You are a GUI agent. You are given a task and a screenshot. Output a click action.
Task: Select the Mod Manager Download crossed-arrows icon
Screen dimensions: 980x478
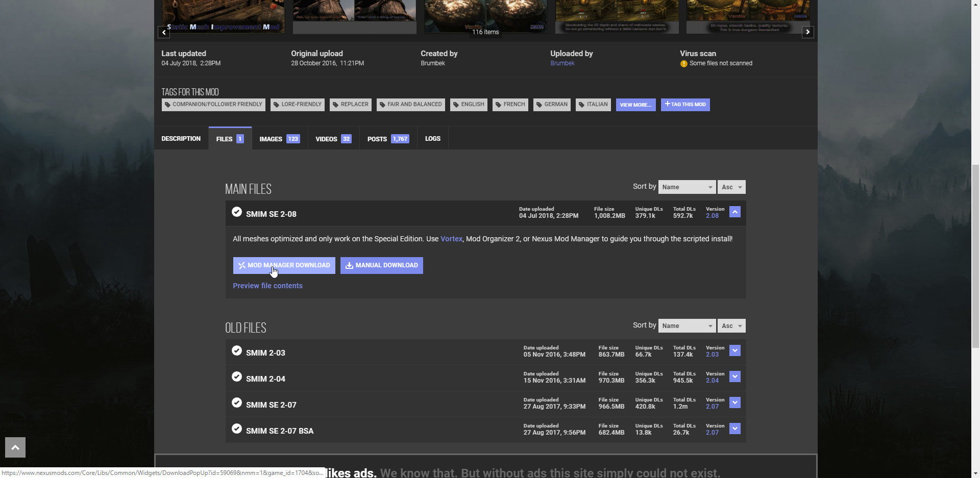[241, 265]
